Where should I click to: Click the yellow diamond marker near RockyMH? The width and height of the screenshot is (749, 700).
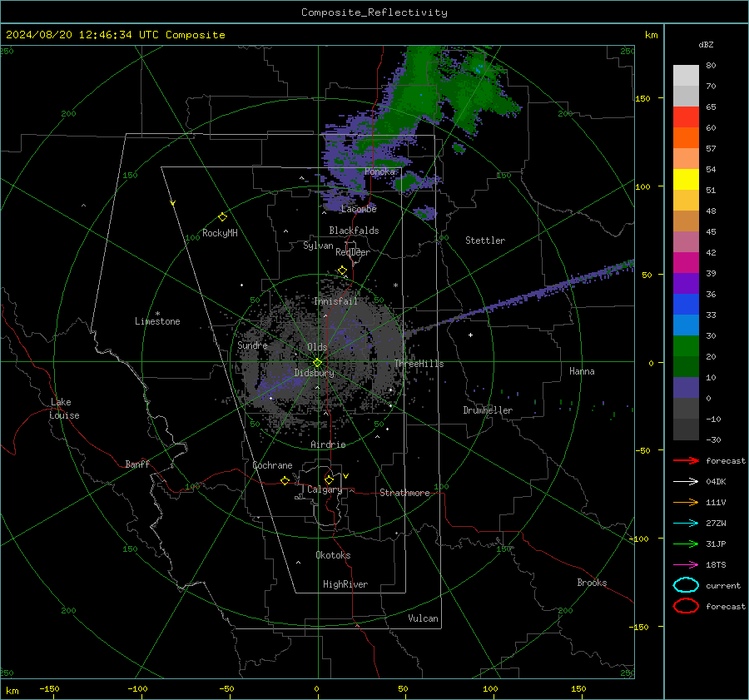(x=222, y=217)
